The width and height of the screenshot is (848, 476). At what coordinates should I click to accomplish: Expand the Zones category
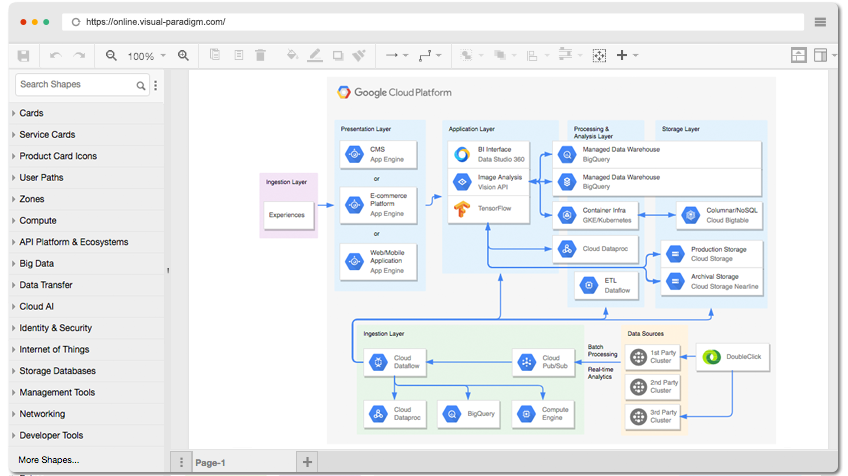(87, 199)
